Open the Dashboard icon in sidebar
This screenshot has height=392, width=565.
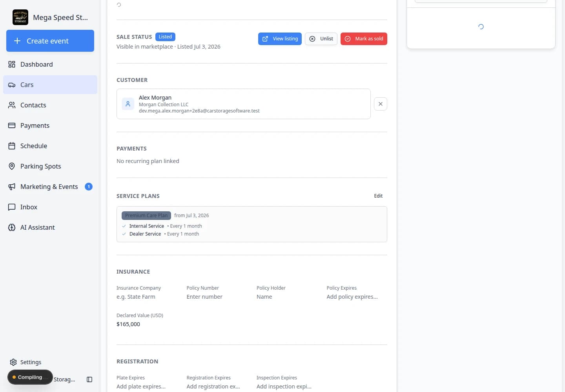tap(12, 64)
